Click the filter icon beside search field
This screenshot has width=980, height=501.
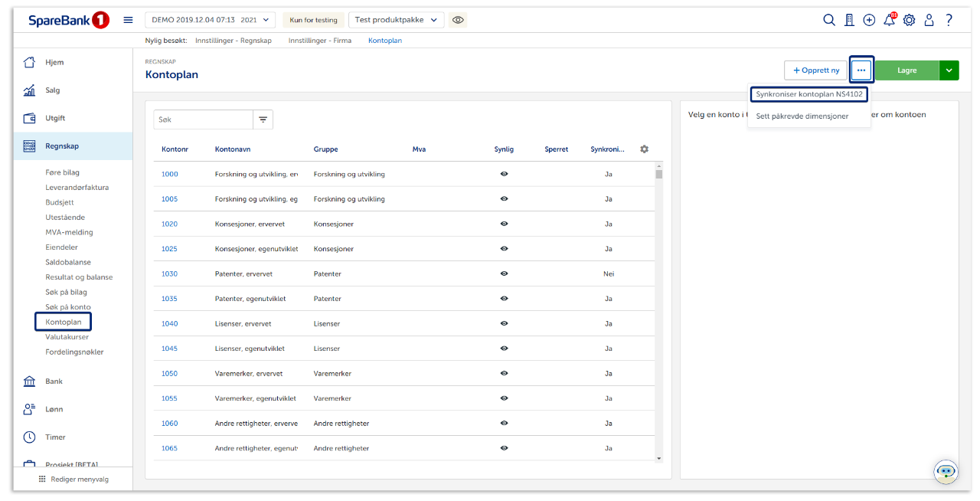tap(263, 120)
